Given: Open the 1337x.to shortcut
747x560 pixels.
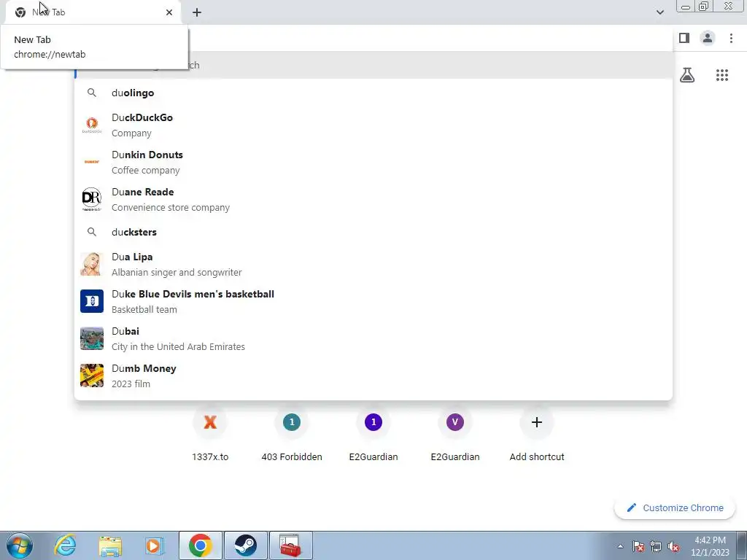Looking at the screenshot, I should coord(210,433).
